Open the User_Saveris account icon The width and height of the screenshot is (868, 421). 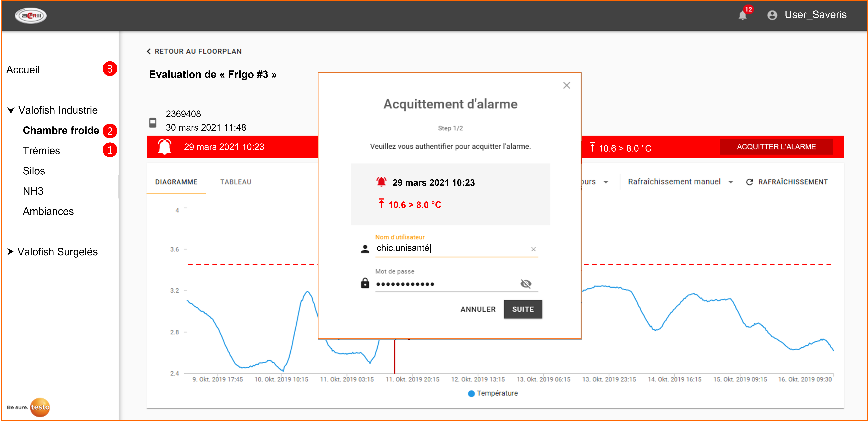tap(772, 15)
